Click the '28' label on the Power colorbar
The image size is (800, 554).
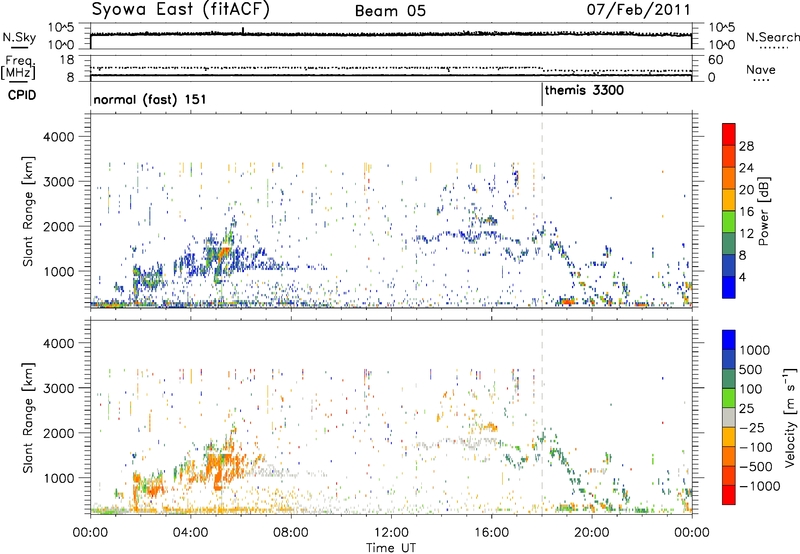[746, 146]
